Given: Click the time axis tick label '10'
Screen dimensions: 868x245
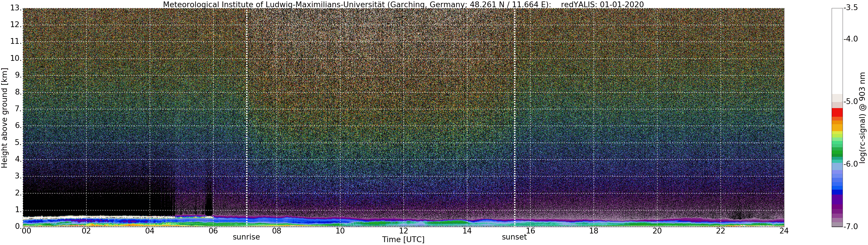Looking at the screenshot, I should [340, 231].
